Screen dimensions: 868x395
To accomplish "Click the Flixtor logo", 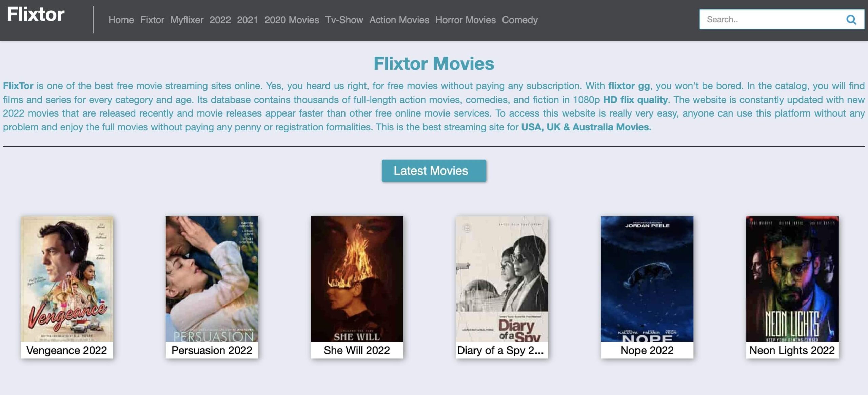I will point(36,15).
